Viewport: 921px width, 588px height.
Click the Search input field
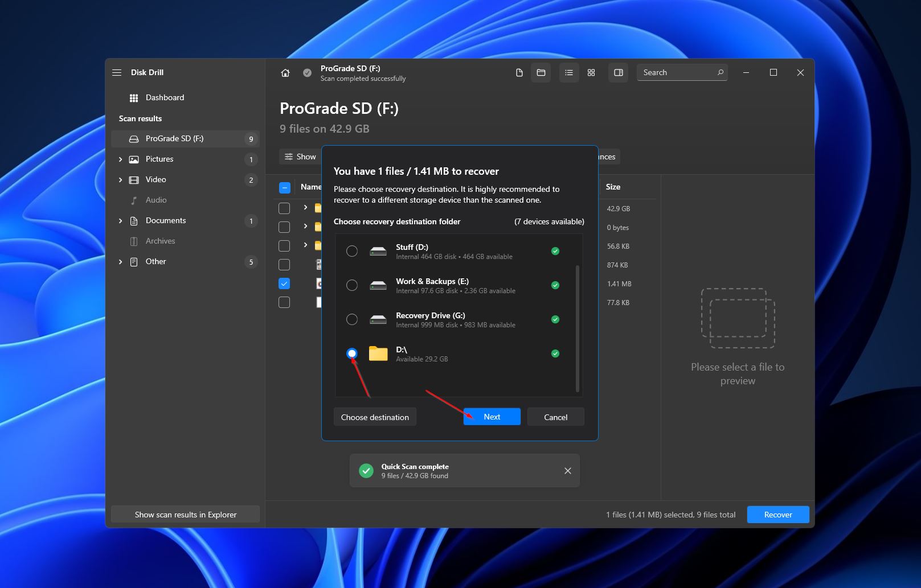coord(682,72)
